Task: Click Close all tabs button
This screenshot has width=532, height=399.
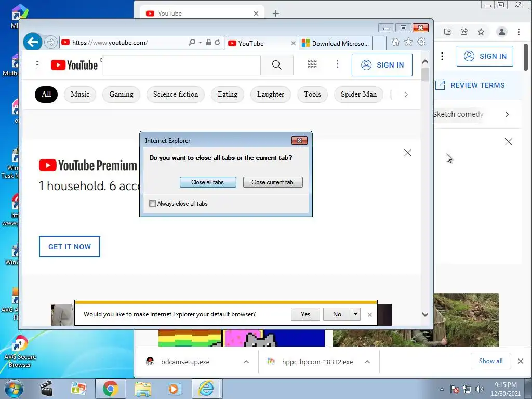Action: (x=208, y=182)
